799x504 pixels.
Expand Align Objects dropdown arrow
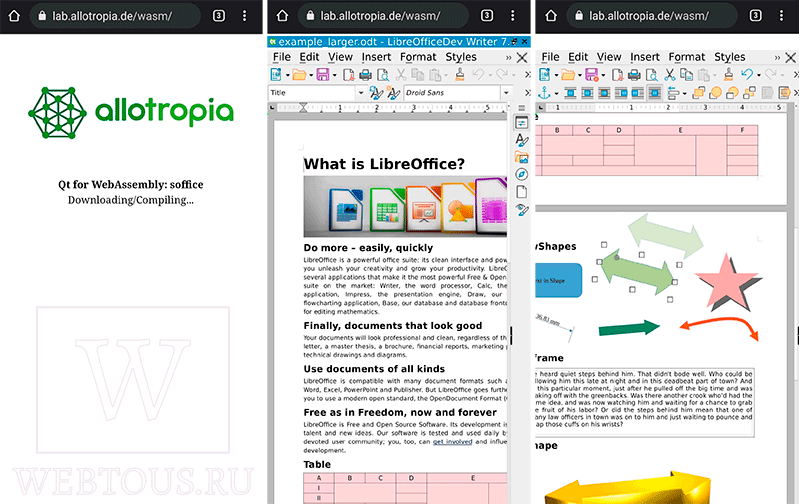click(684, 93)
